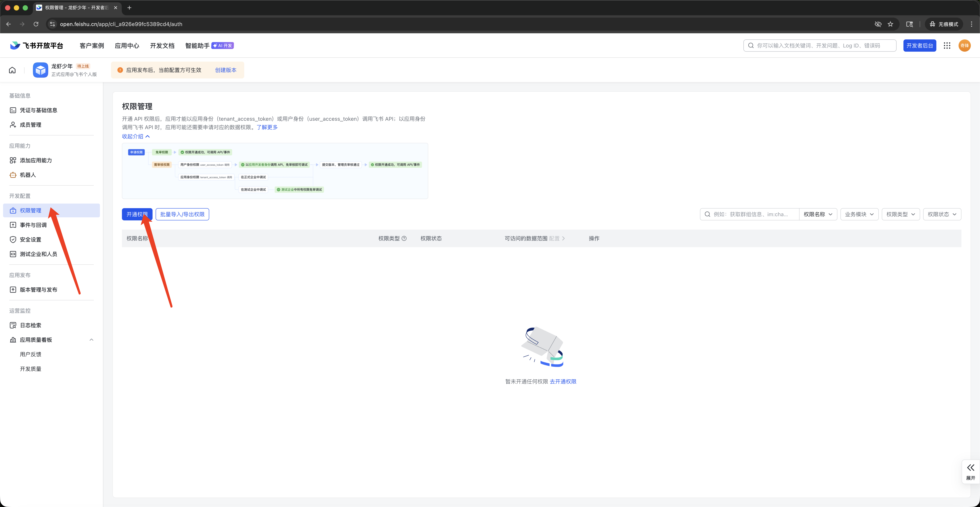Click the 展开 double-arrow panel icon
The width and height of the screenshot is (980, 507).
970,468
